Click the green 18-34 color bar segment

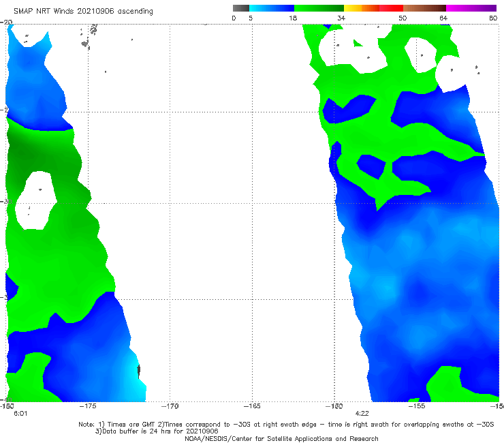pos(319,8)
